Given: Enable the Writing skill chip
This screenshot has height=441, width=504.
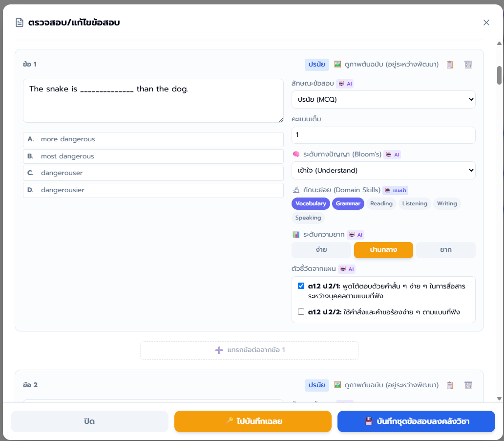Looking at the screenshot, I should tap(447, 204).
